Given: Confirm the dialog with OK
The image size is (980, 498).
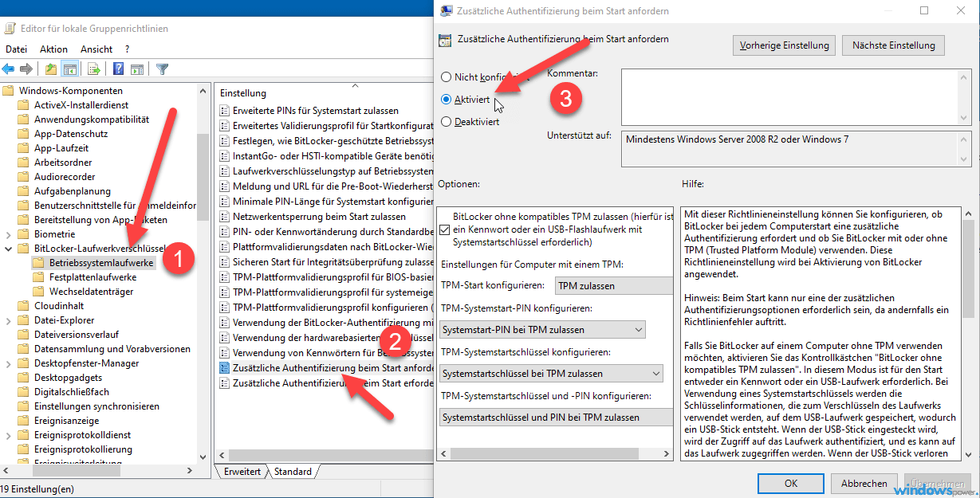Looking at the screenshot, I should (791, 483).
